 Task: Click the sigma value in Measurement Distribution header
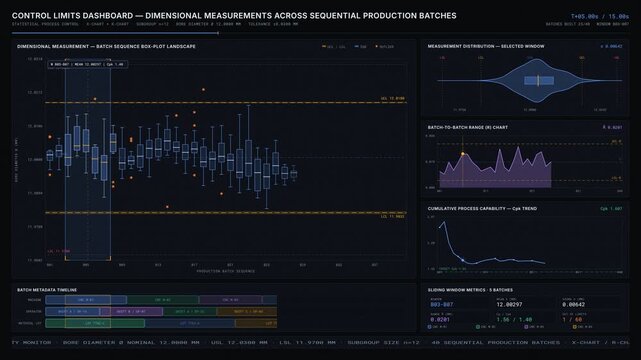coord(611,47)
